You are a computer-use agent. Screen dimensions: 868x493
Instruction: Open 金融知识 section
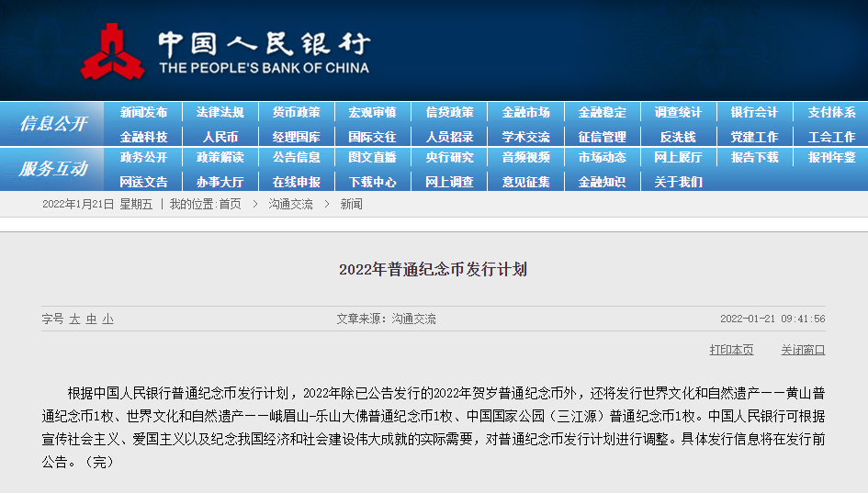tap(603, 182)
